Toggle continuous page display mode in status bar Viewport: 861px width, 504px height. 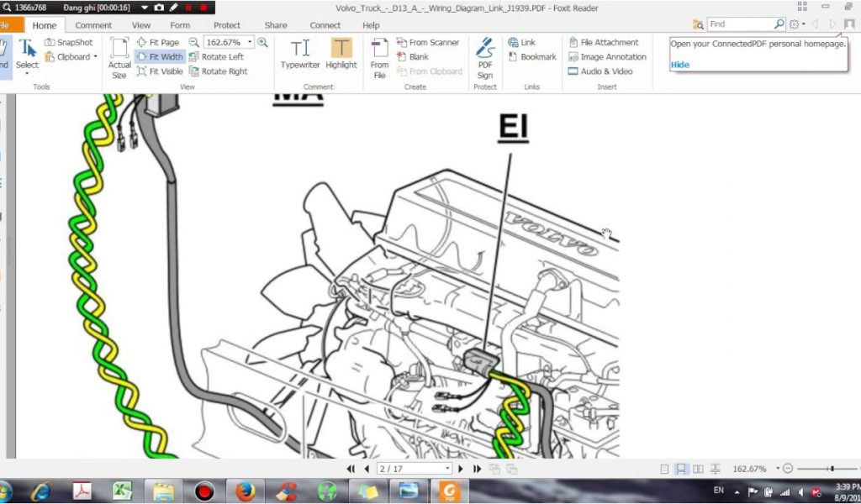(x=682, y=469)
